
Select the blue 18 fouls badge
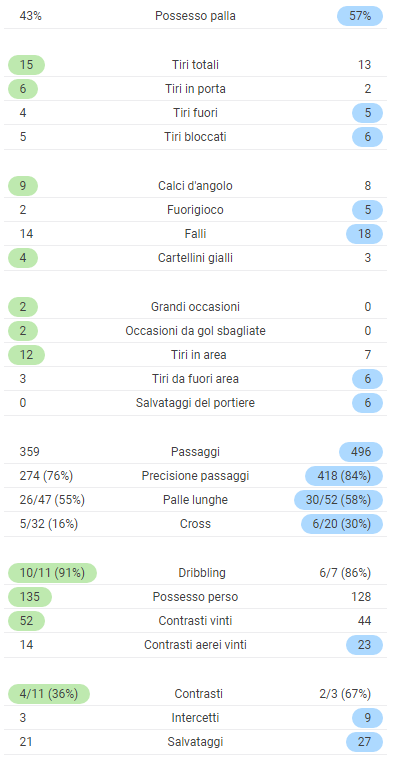pos(364,234)
